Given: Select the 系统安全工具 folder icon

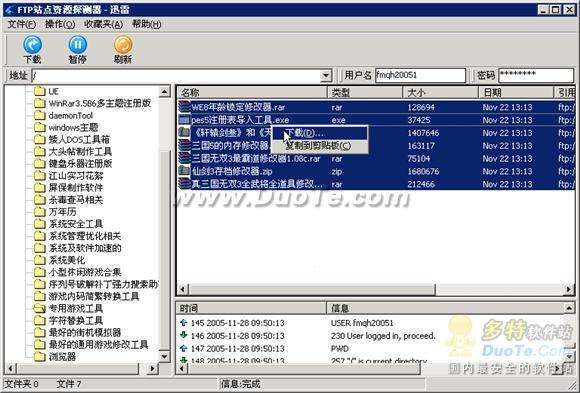Looking at the screenshot, I should [40, 224].
